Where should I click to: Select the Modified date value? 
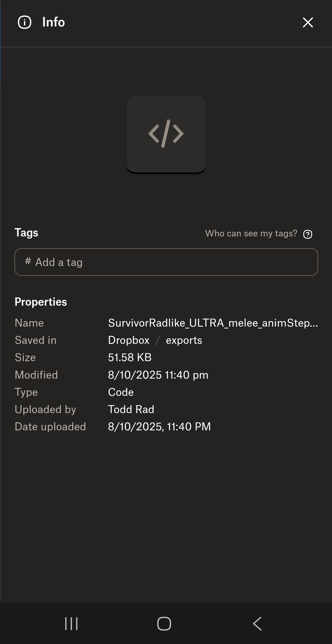pos(158,375)
